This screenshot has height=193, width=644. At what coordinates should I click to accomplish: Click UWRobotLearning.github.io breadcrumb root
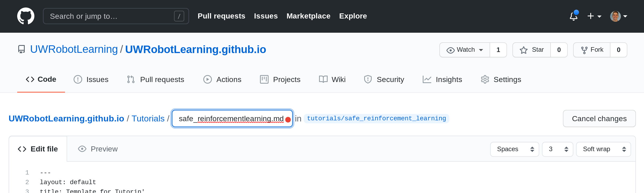66,118
